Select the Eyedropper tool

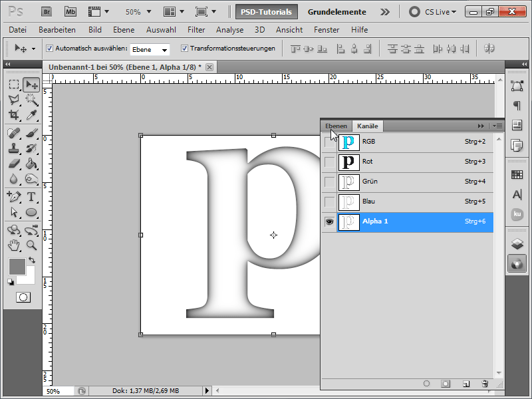pyautogui.click(x=31, y=115)
